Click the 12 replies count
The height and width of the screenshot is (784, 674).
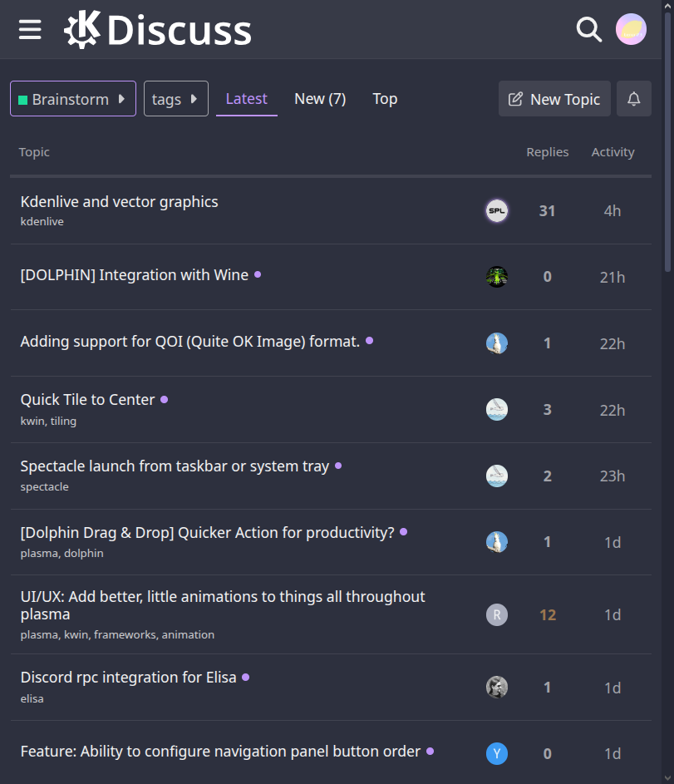(548, 614)
